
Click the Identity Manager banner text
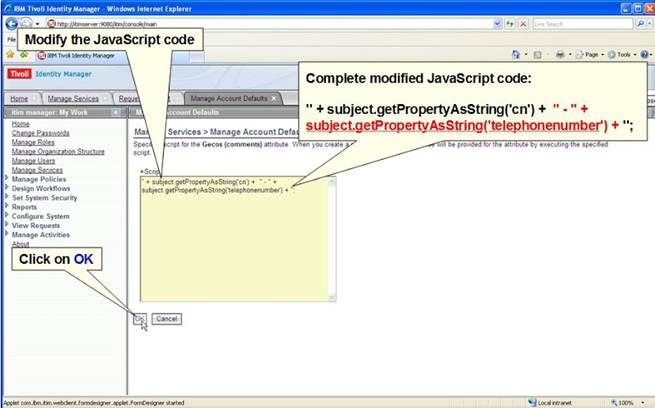pyautogui.click(x=63, y=74)
